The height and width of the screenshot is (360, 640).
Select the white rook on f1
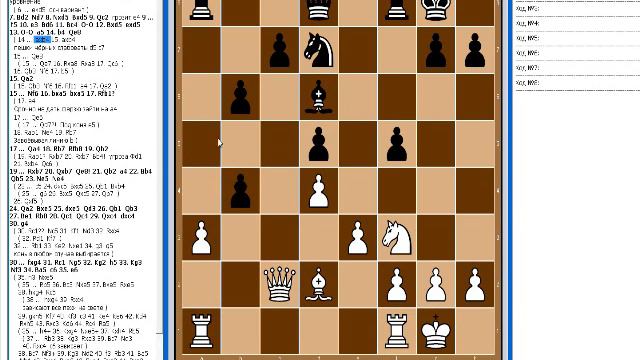tap(396, 331)
